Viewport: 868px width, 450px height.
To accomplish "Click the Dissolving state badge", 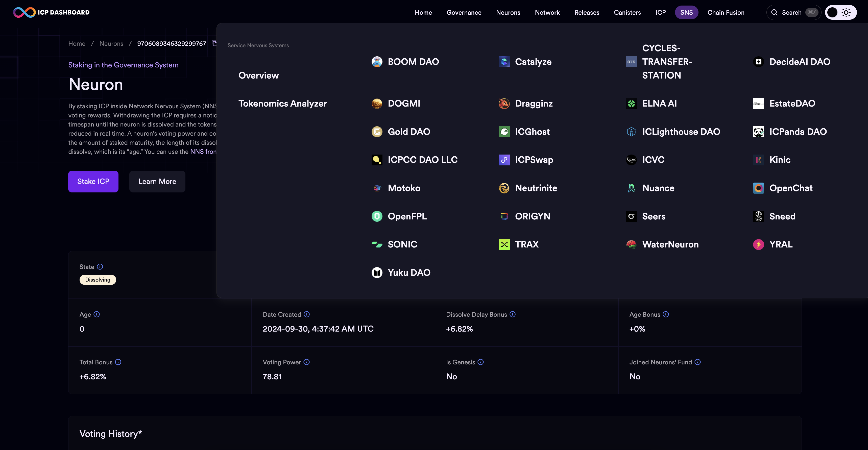I will 98,280.
